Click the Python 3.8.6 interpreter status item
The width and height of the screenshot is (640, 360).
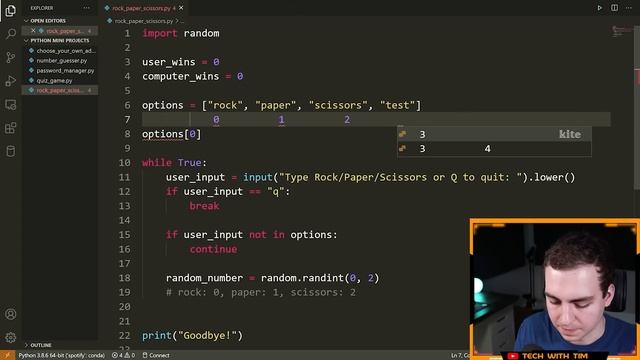click(62, 356)
